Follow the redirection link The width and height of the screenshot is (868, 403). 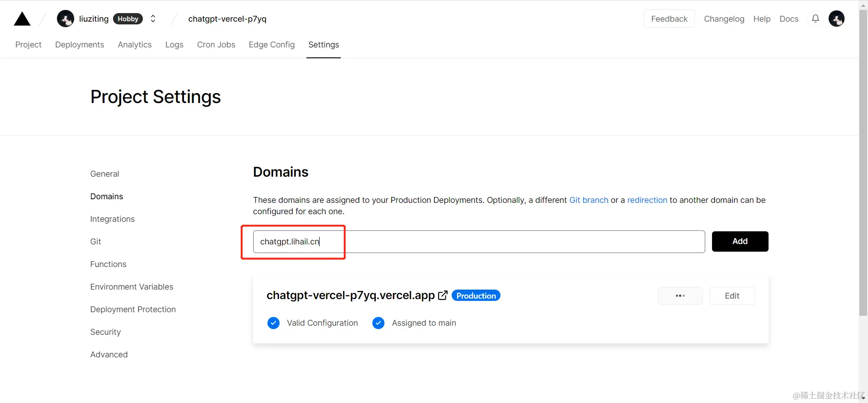pos(647,200)
